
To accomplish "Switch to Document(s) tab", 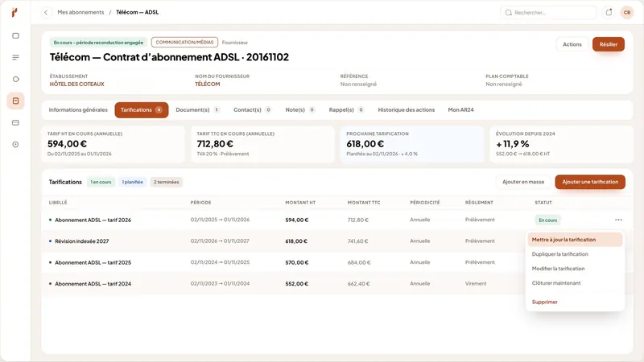I will coord(197,110).
